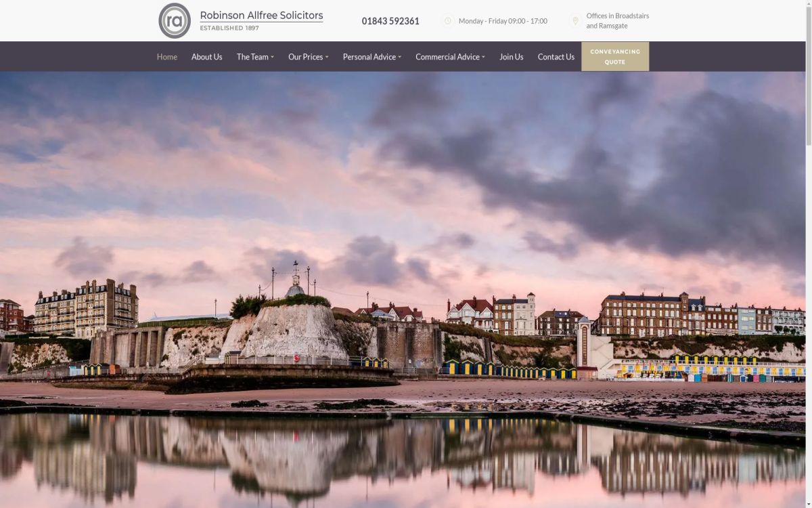812x508 pixels.
Task: Go to the Home nav item
Action: point(167,57)
